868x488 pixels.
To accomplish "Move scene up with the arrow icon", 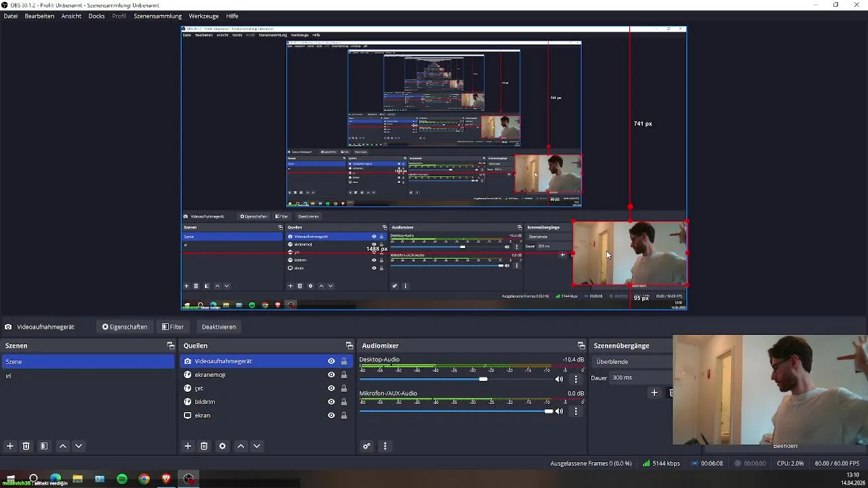I will click(x=62, y=446).
